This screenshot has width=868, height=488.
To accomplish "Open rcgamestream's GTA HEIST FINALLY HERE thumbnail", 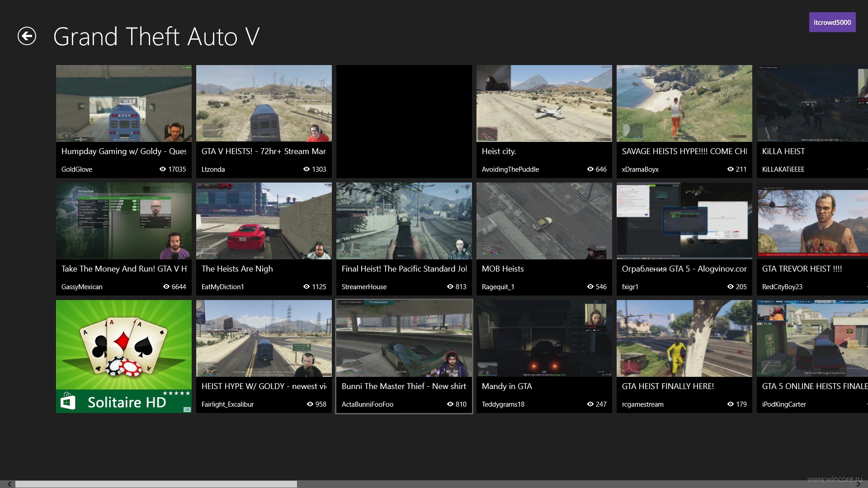I will [684, 338].
